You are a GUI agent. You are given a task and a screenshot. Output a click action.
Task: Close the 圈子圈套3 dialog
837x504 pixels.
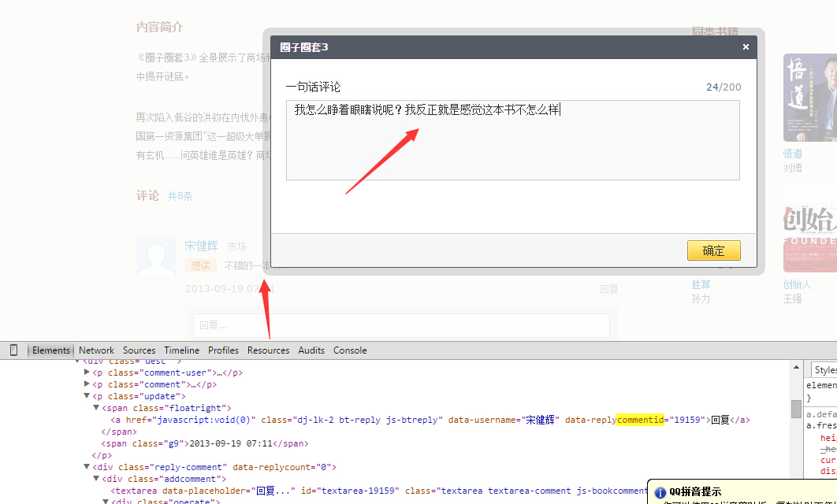point(746,47)
